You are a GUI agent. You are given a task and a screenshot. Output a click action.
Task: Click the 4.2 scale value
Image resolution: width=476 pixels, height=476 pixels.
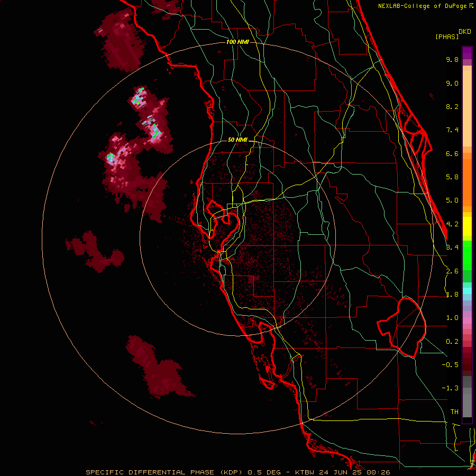[452, 224]
